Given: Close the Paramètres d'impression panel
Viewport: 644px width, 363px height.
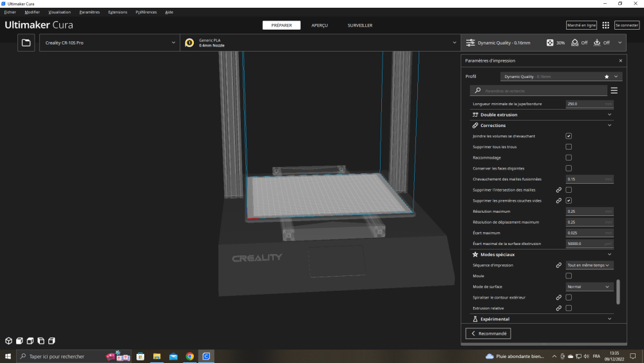Looking at the screenshot, I should tap(621, 61).
